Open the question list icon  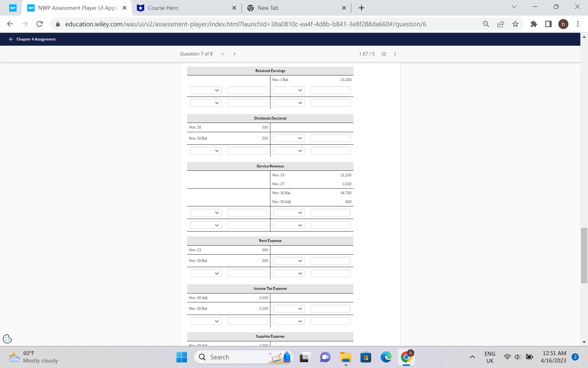tap(384, 54)
